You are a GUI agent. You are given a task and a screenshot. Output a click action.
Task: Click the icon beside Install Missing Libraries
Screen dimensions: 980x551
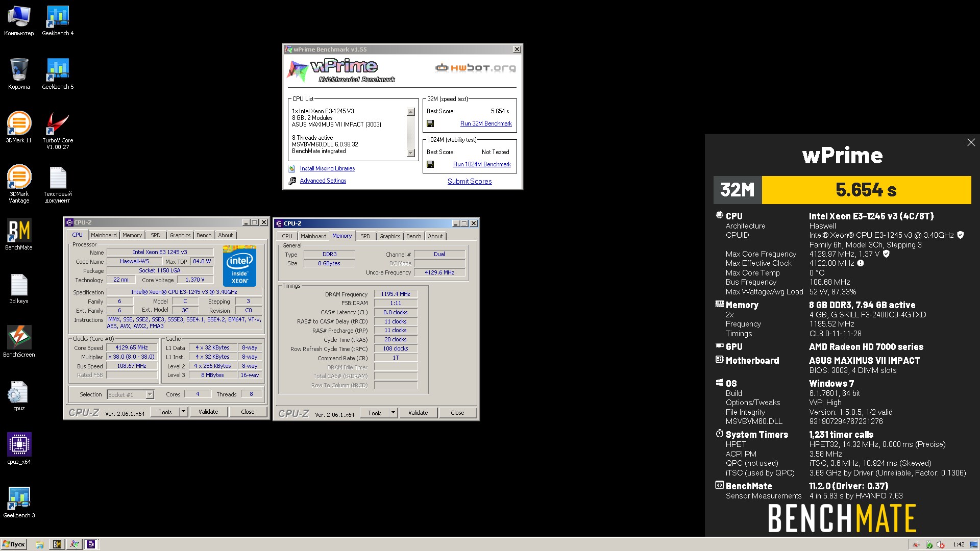(292, 168)
